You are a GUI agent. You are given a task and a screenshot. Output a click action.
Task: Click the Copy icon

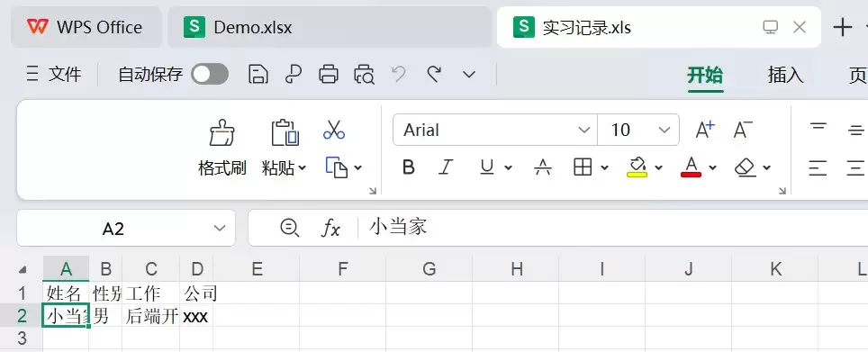pyautogui.click(x=337, y=167)
